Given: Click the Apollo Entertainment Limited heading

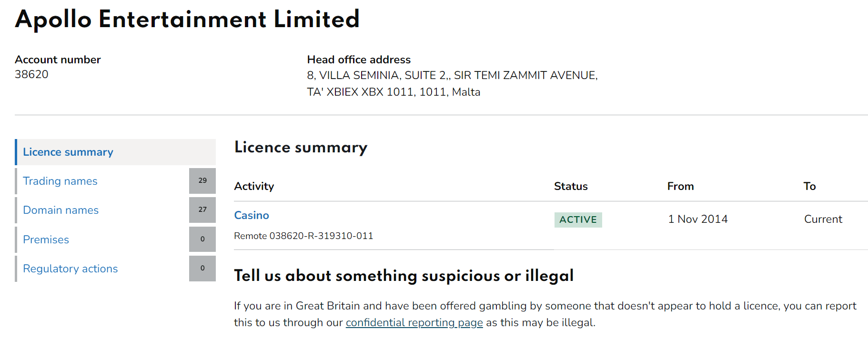Looking at the screenshot, I should pos(187,20).
